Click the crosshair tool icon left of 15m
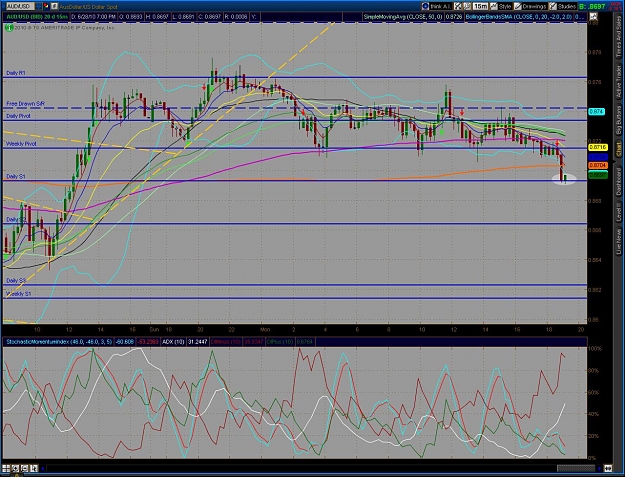Viewport: 625px width, 477px height. 458,6
